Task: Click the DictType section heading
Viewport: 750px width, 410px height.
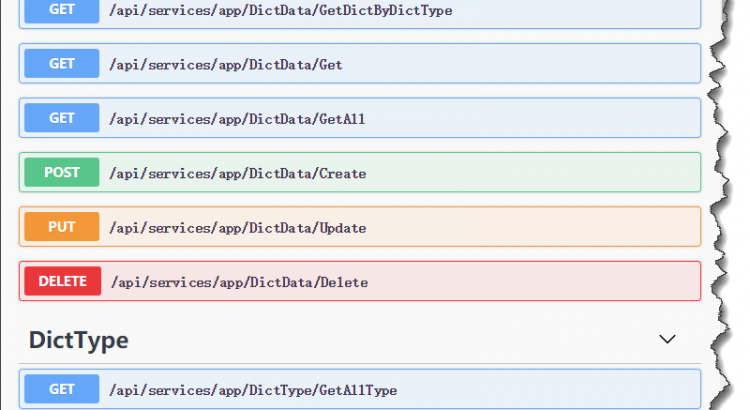Action: [x=79, y=340]
